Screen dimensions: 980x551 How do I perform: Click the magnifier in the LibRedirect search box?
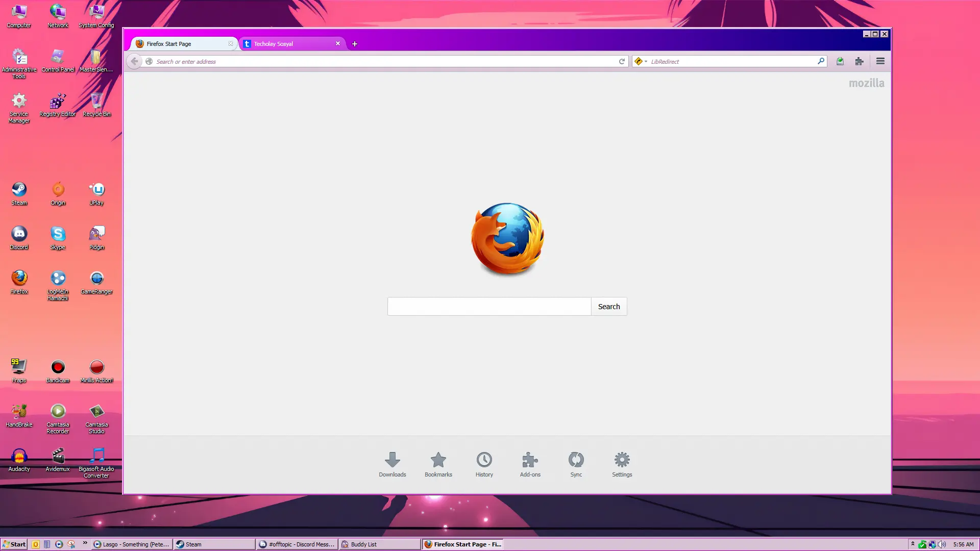(821, 61)
